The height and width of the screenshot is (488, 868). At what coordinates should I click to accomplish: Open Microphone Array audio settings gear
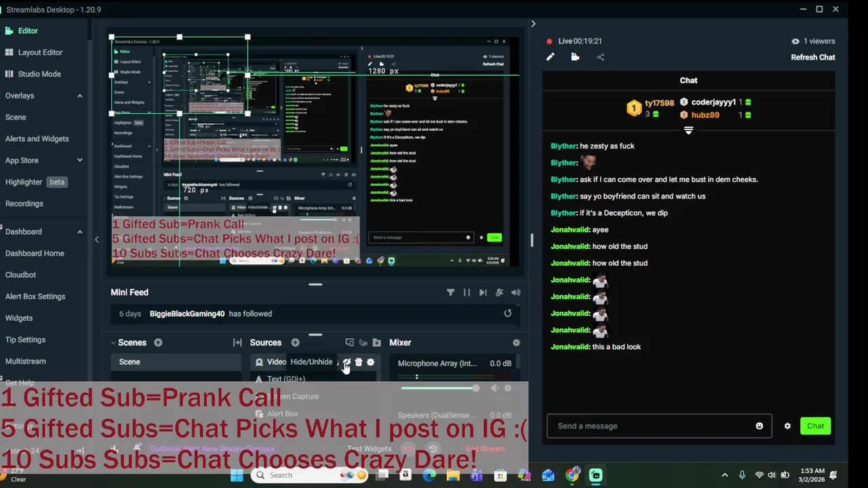coord(507,388)
